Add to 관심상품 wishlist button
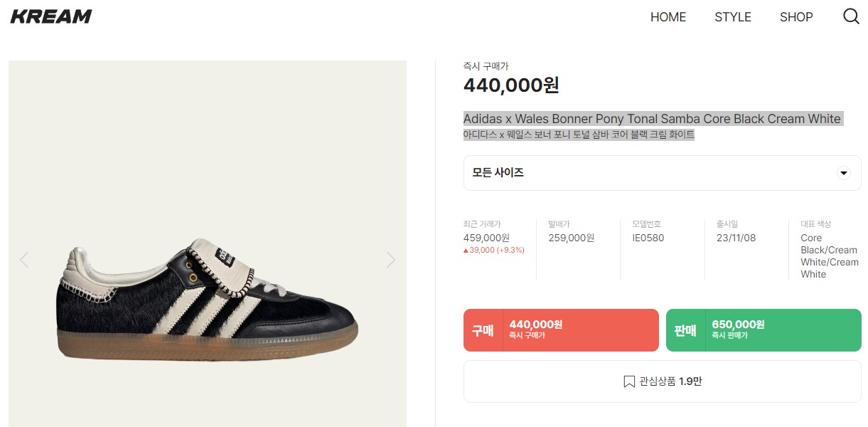868x427 pixels. coord(662,381)
